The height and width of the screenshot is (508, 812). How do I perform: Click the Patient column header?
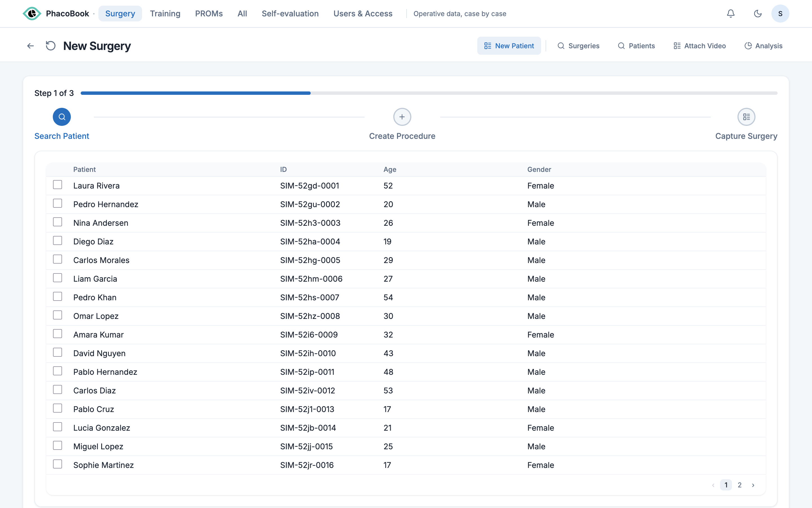(85, 169)
